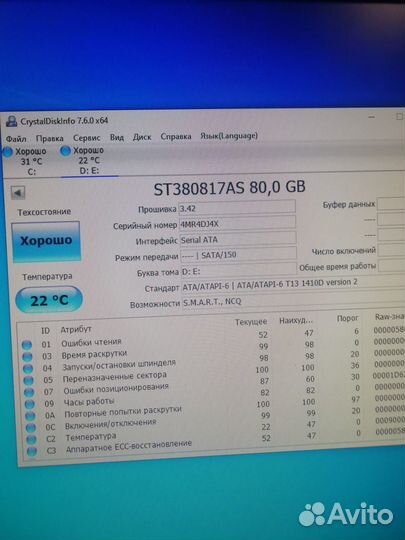
Task: Click the Атрибут column header
Action: tap(76, 330)
